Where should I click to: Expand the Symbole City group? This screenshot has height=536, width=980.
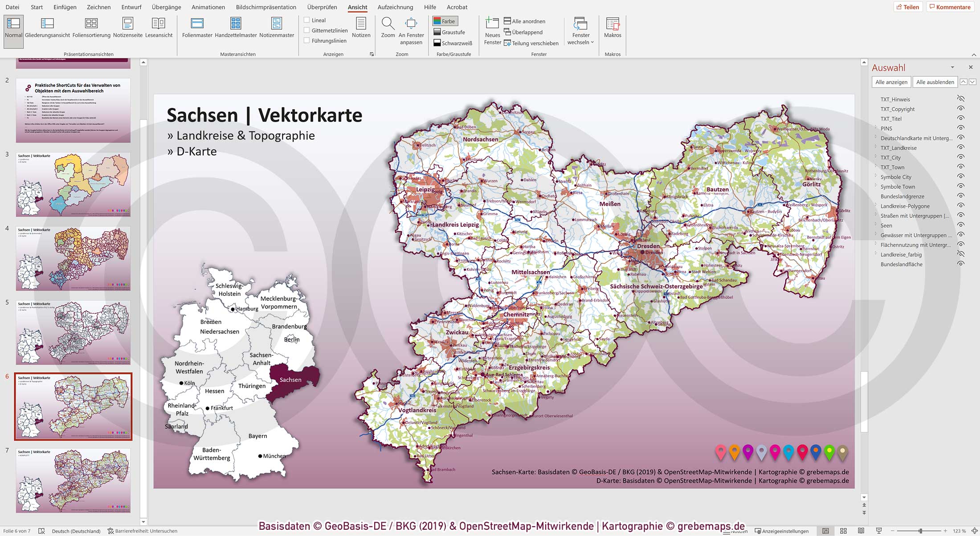click(x=876, y=177)
